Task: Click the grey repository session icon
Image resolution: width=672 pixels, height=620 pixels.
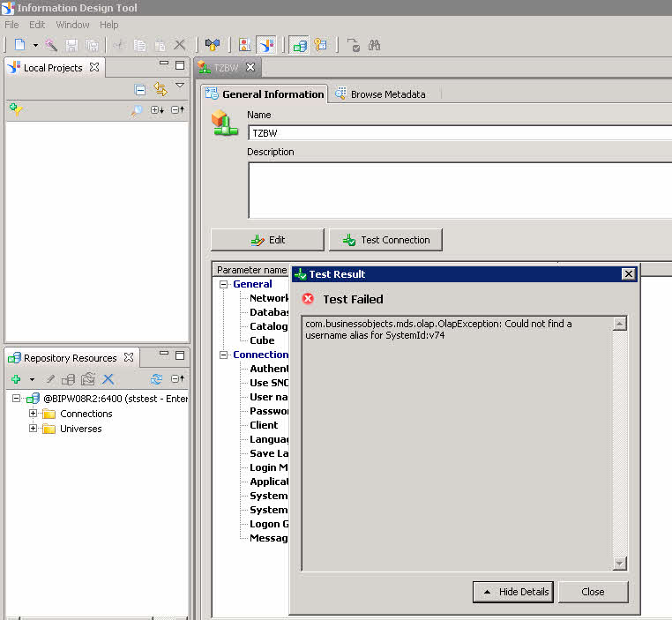Action: click(x=68, y=379)
